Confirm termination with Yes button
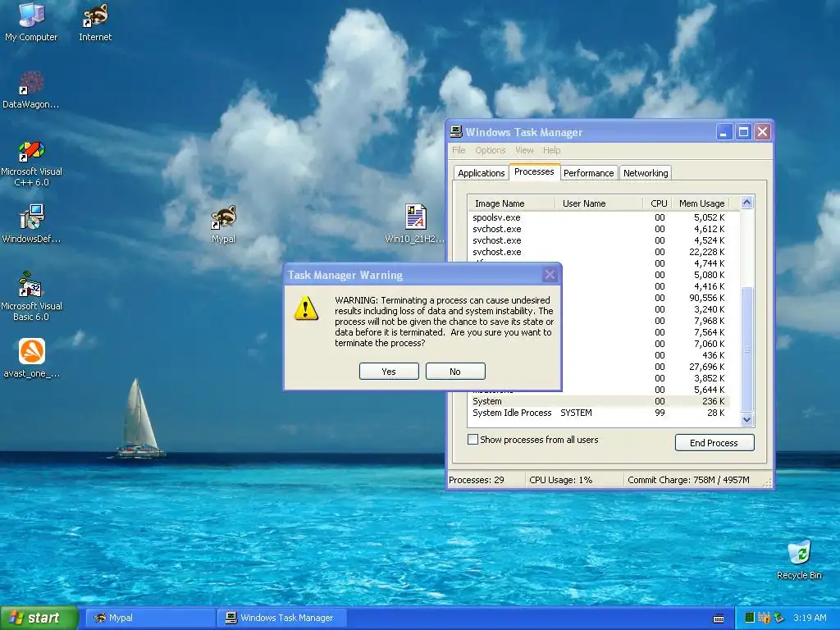Screen dimensions: 840x630 click(x=389, y=372)
